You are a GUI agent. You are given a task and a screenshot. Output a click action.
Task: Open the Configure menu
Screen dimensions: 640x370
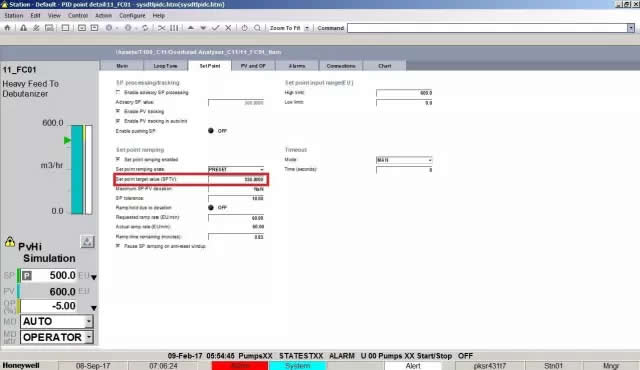132,16
